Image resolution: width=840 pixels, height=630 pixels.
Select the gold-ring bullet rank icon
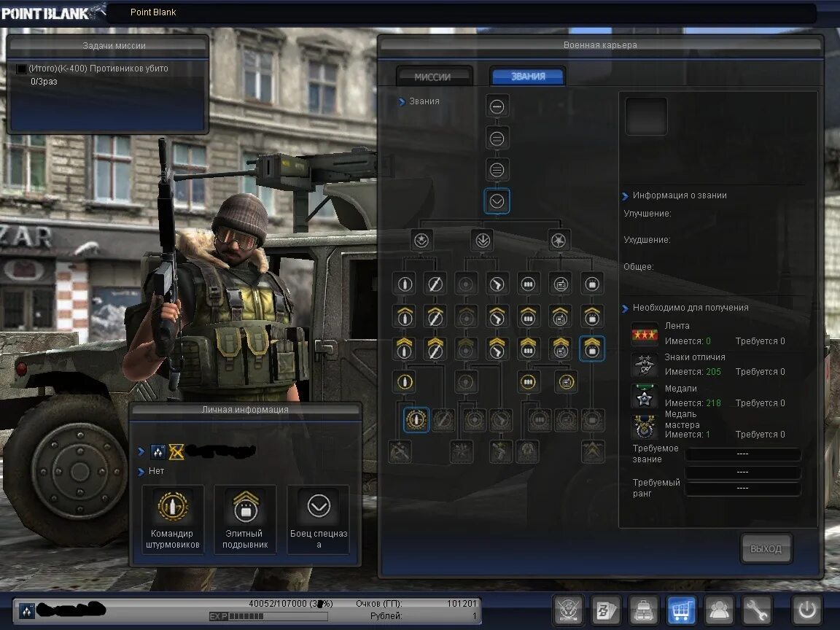[x=405, y=382]
